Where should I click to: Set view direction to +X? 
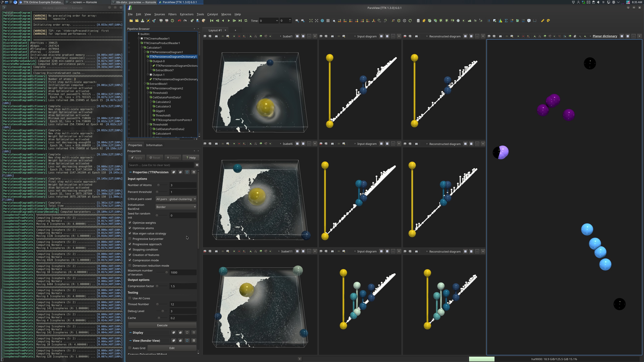tap(339, 21)
